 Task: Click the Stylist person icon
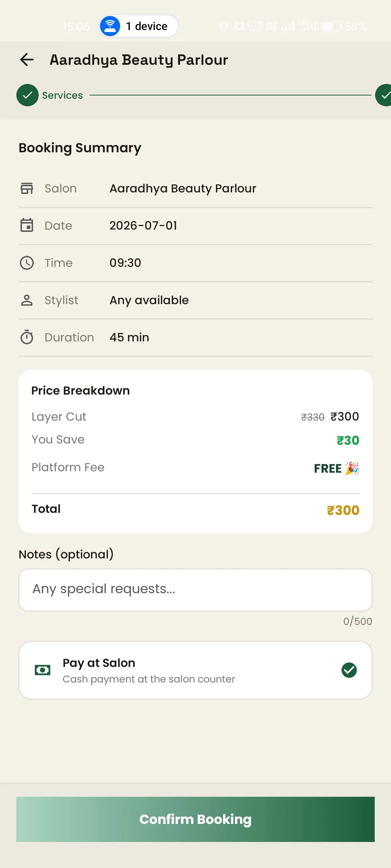(x=27, y=300)
